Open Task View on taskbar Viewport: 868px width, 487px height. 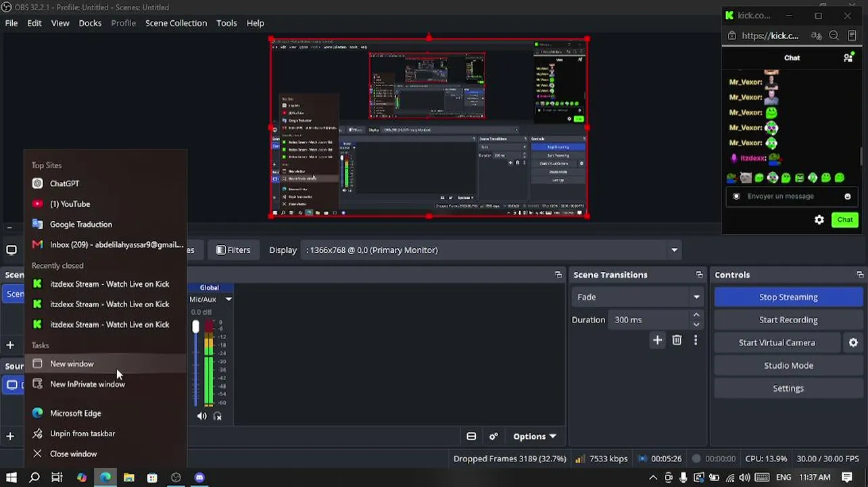[x=57, y=478]
